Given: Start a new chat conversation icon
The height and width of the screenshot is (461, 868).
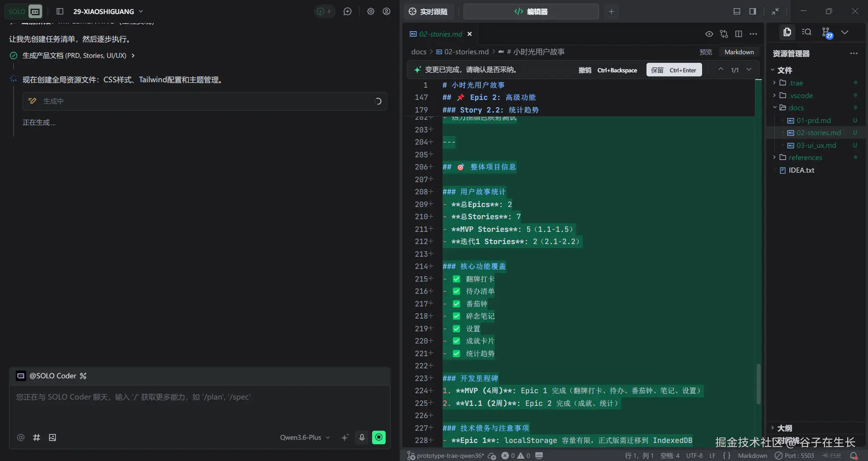Looking at the screenshot, I should [x=347, y=11].
